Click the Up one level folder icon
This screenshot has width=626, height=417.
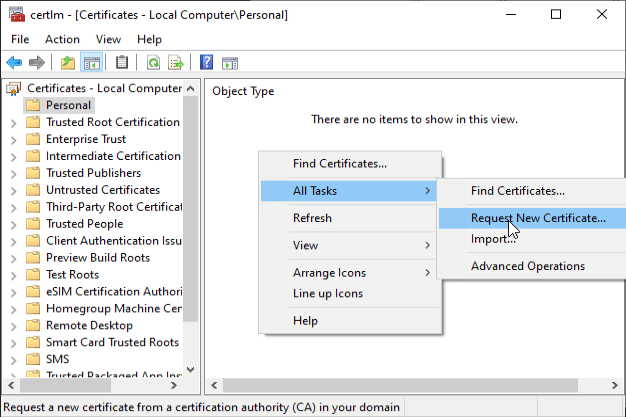[68, 62]
